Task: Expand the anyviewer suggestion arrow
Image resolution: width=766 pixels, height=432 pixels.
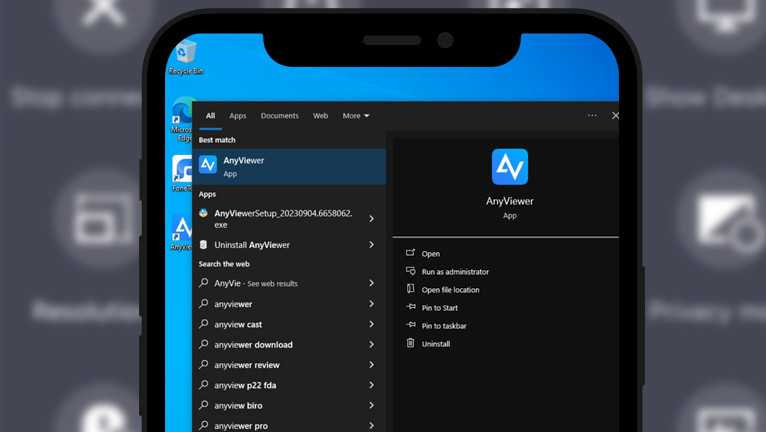Action: (372, 303)
